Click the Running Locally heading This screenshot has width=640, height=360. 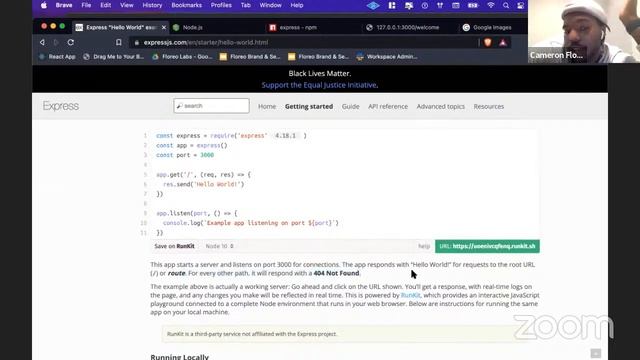[180, 357]
